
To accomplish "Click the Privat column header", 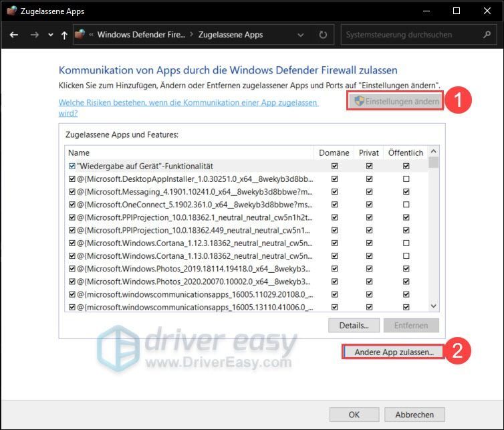I will point(369,152).
